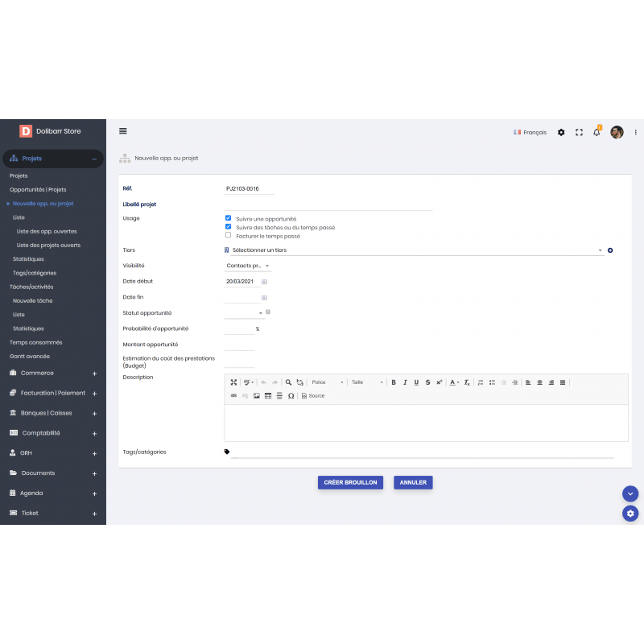Screen dimensions: 644x644
Task: Open the 'Sélectionner un tiers' dropdown
Action: click(415, 250)
